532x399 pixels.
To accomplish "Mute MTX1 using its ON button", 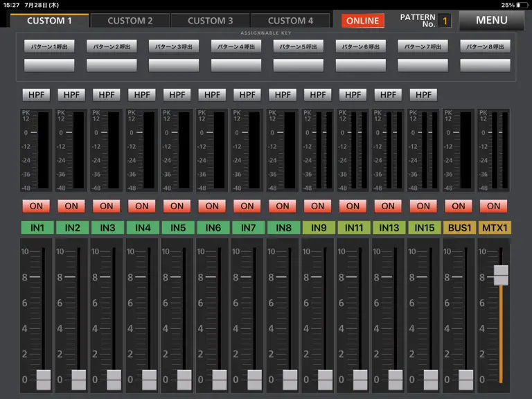I will click(493, 206).
